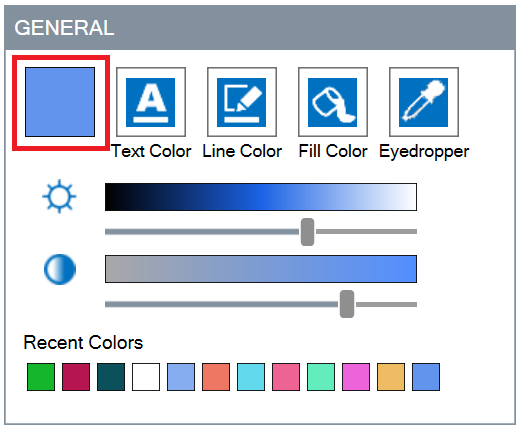Open the current color preview swatch
The width and height of the screenshot is (520, 430).
pos(60,102)
